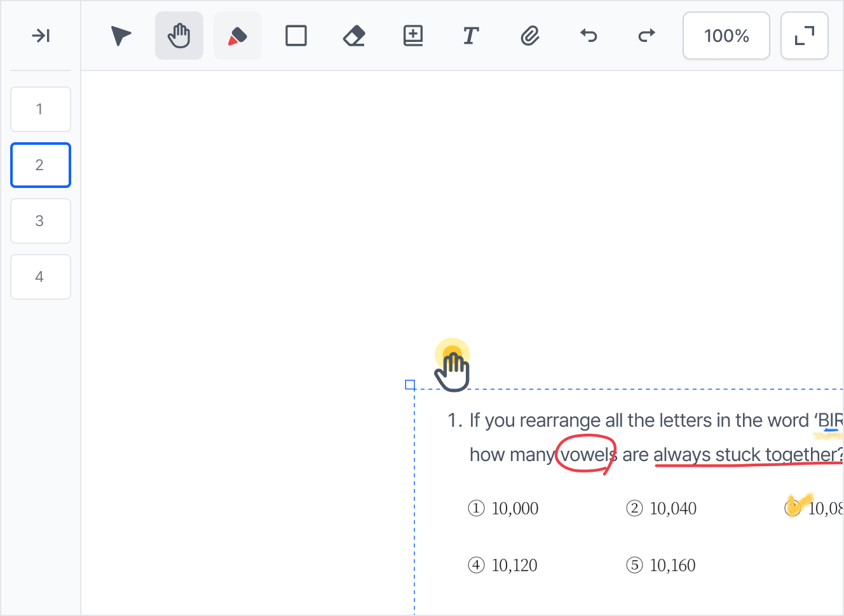The width and height of the screenshot is (844, 616).
Task: Click the add page icon
Action: click(x=413, y=36)
